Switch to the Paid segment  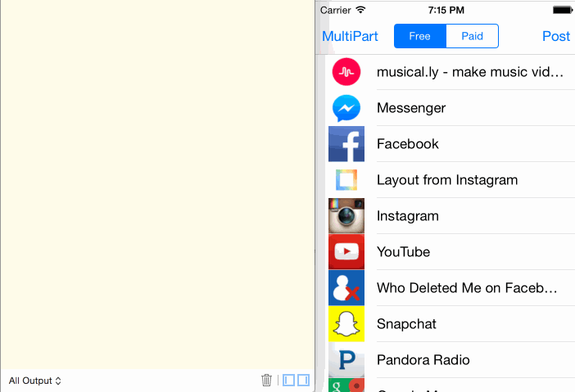click(x=473, y=36)
